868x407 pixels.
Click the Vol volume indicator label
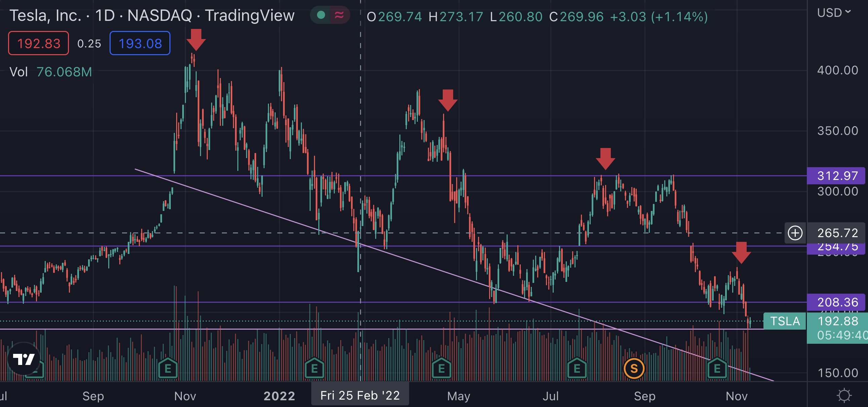pos(18,72)
